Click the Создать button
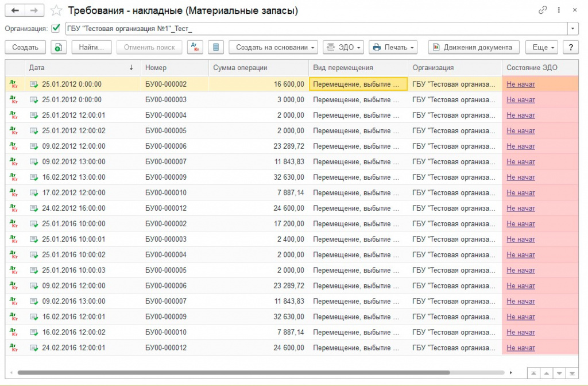 pyautogui.click(x=25, y=47)
